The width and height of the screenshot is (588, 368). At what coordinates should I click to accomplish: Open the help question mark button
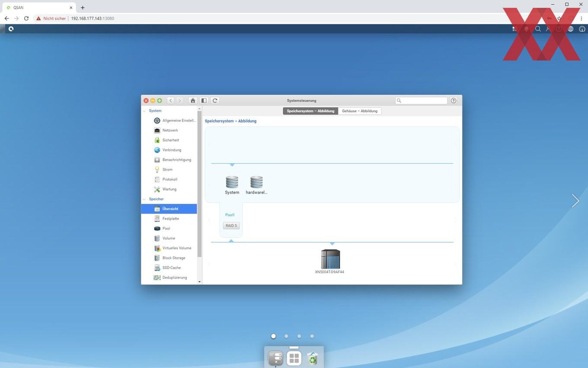click(454, 100)
